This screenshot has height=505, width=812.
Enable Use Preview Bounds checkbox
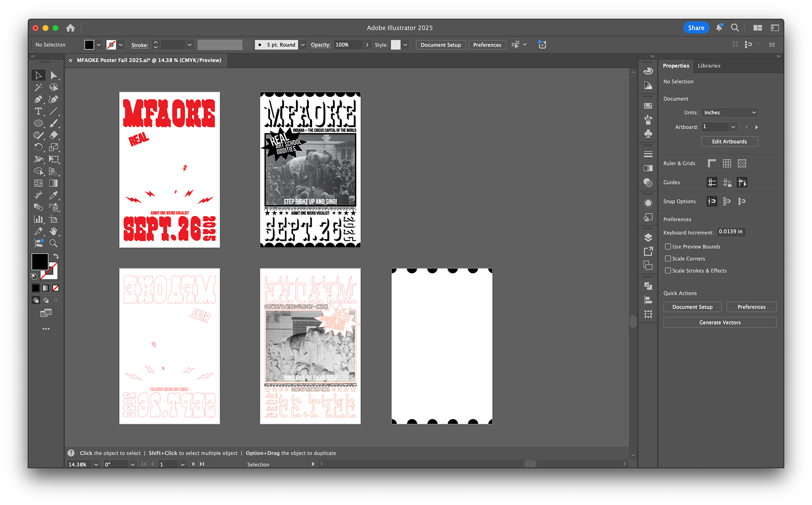pos(668,246)
